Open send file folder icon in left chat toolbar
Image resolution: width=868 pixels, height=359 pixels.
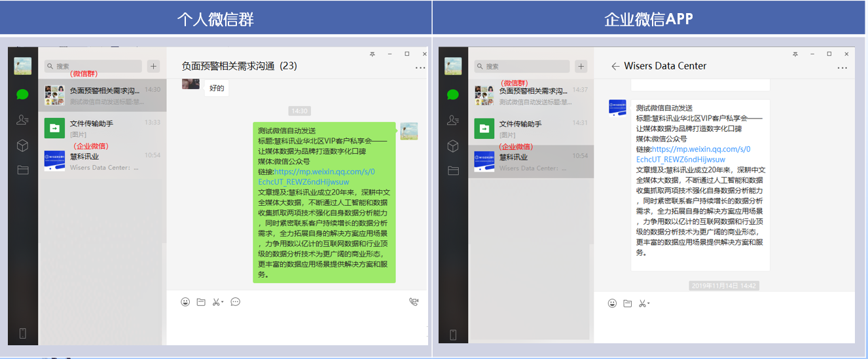click(201, 302)
